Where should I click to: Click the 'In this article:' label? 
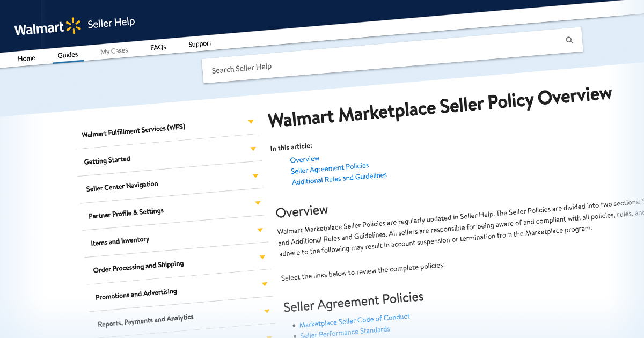[291, 147]
